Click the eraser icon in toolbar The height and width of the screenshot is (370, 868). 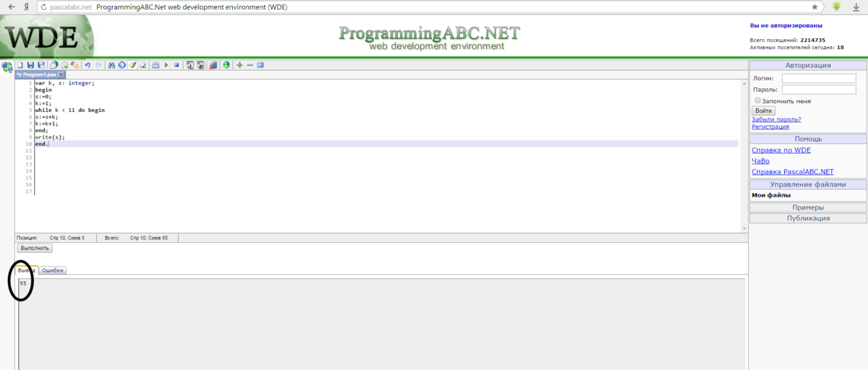pyautogui.click(x=143, y=65)
